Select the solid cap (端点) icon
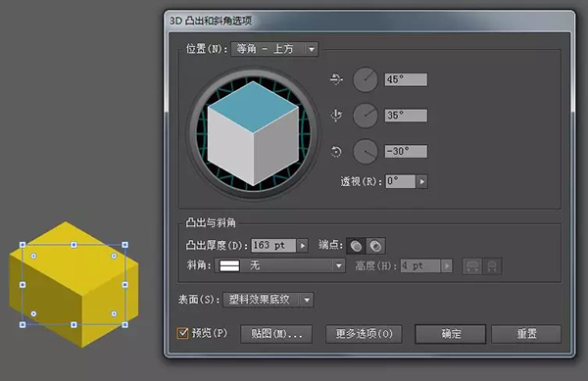588x381 pixels. pyautogui.click(x=357, y=246)
